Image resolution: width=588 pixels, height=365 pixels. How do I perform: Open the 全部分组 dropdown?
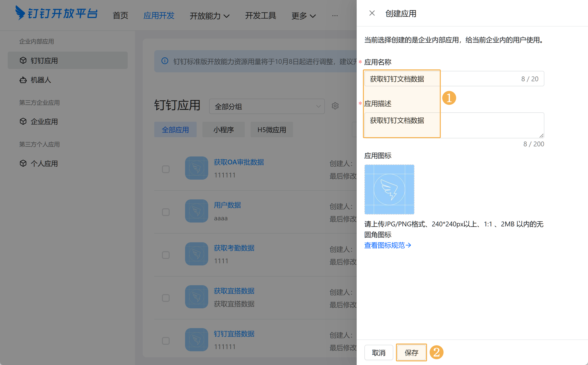pyautogui.click(x=267, y=107)
